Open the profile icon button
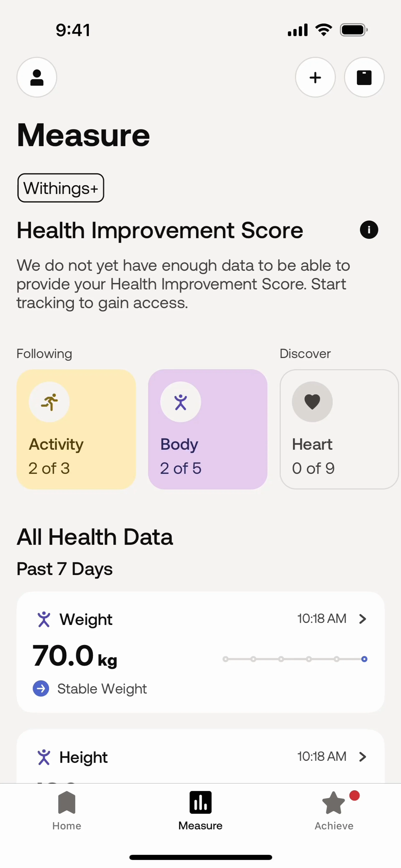This screenshot has height=868, width=401. click(37, 77)
